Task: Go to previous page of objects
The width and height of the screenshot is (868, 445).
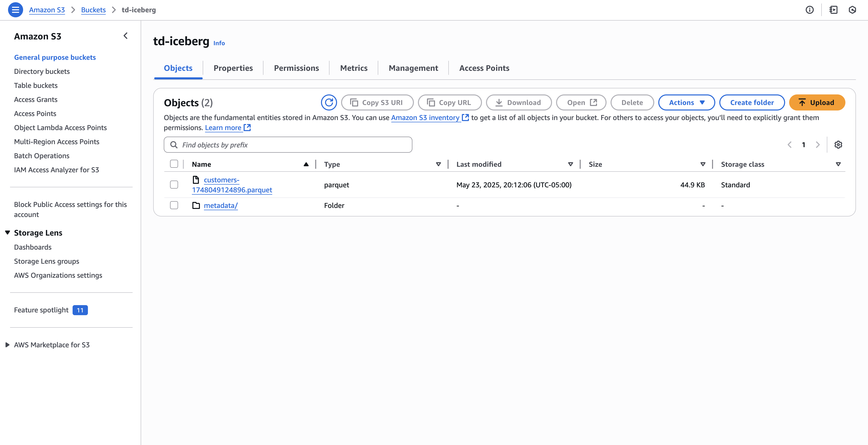Action: click(x=789, y=144)
